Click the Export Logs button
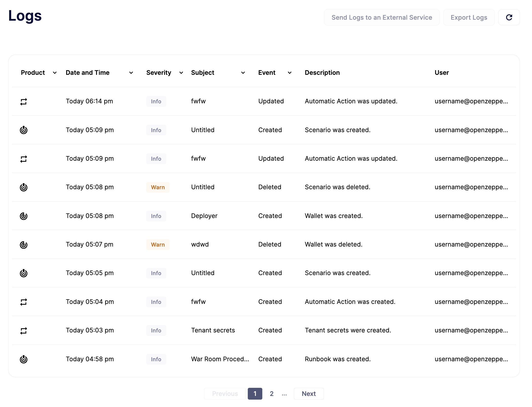Screen dimensions: 532x407 click(x=469, y=17)
